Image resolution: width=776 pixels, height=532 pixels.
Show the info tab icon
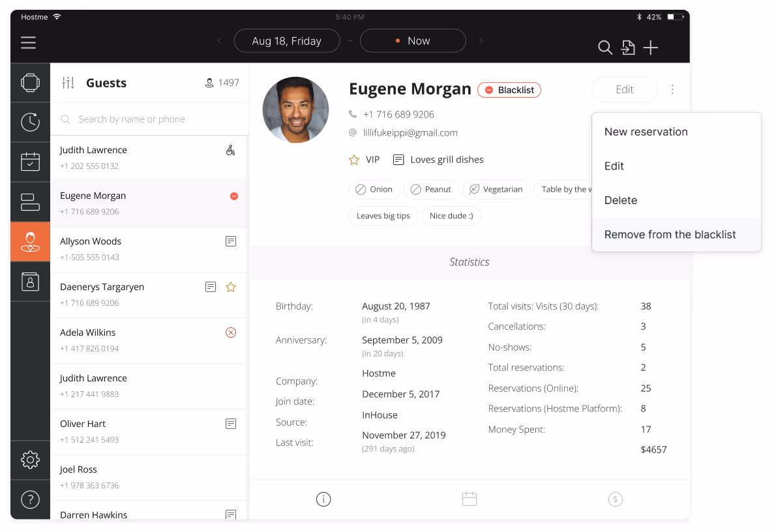pos(323,499)
